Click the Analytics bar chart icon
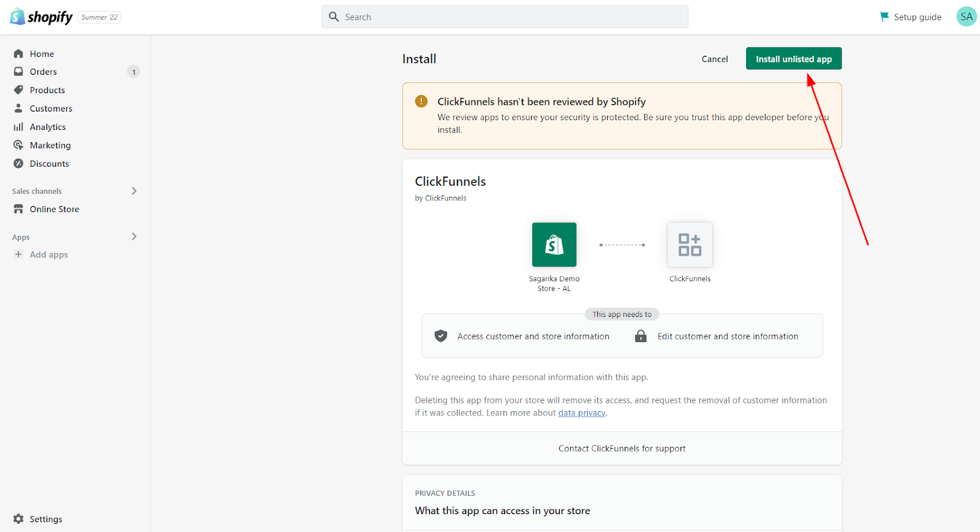This screenshot has width=980, height=532. click(18, 127)
